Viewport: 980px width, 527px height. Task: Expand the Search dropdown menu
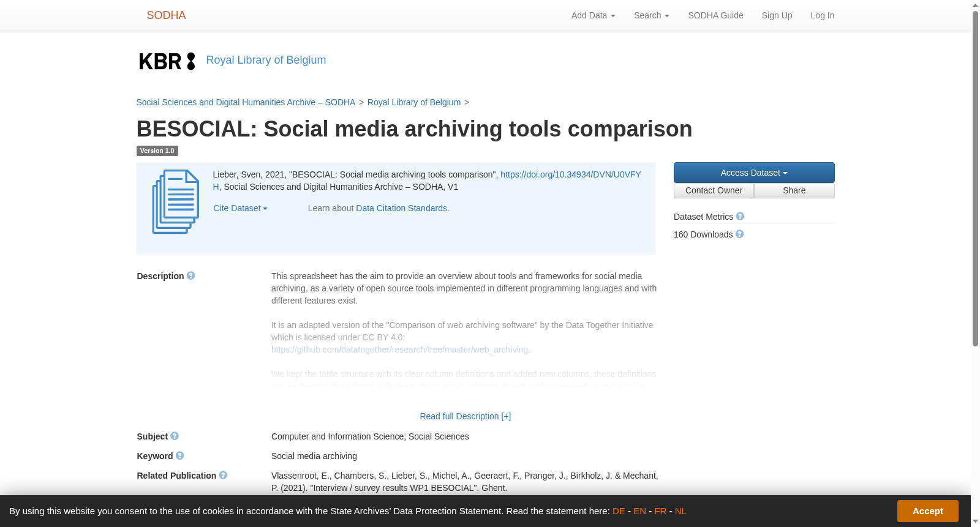click(x=651, y=15)
